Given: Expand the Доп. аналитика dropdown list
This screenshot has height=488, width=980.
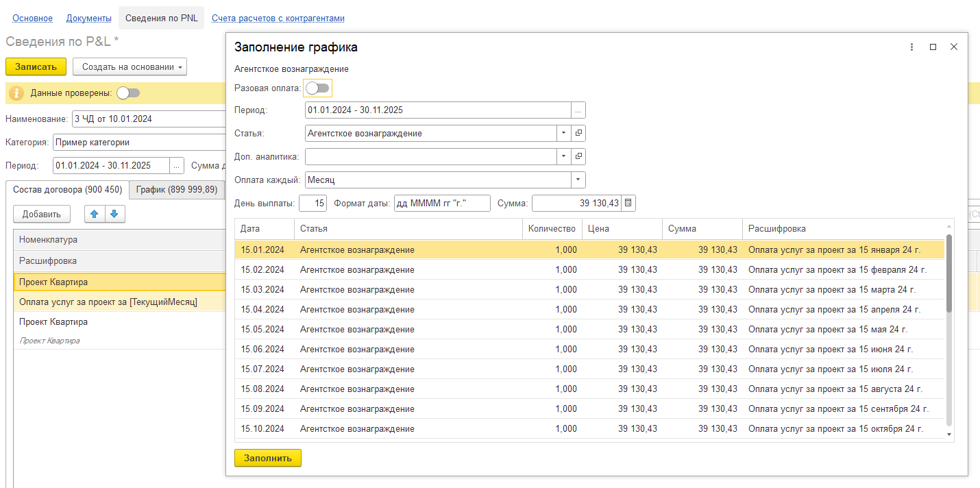Looking at the screenshot, I should pyautogui.click(x=563, y=157).
